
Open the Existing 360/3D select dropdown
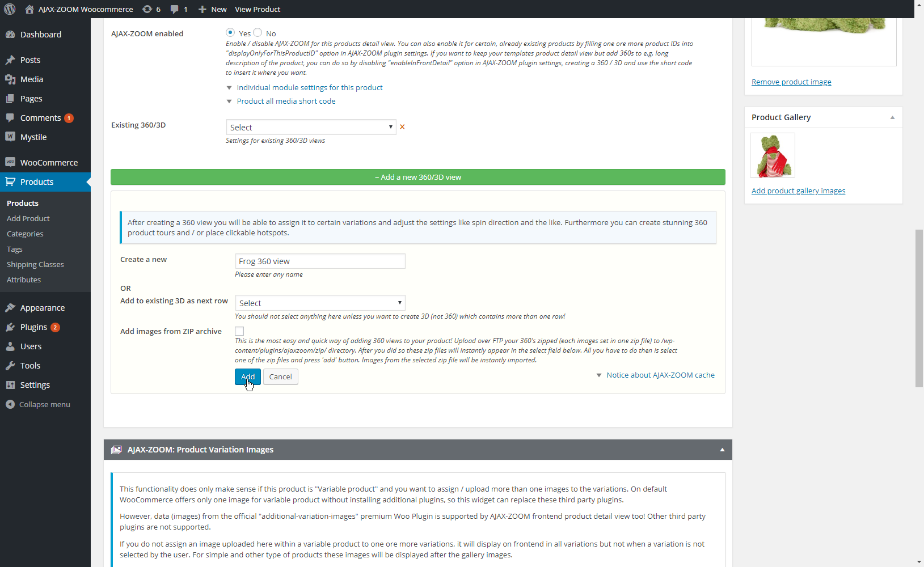click(x=310, y=127)
